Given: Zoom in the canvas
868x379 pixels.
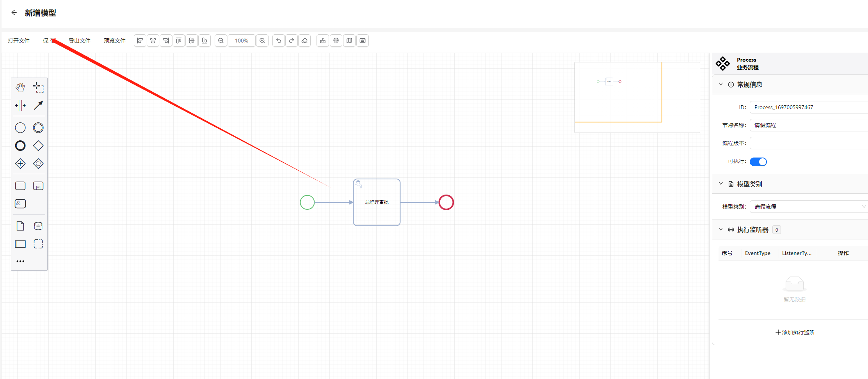Looking at the screenshot, I should 262,41.
